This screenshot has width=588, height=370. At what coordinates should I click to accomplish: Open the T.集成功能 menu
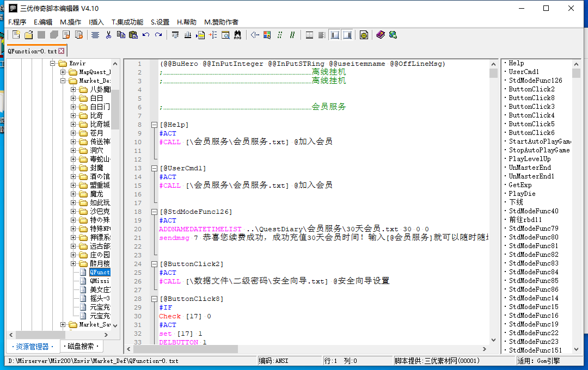pos(127,22)
